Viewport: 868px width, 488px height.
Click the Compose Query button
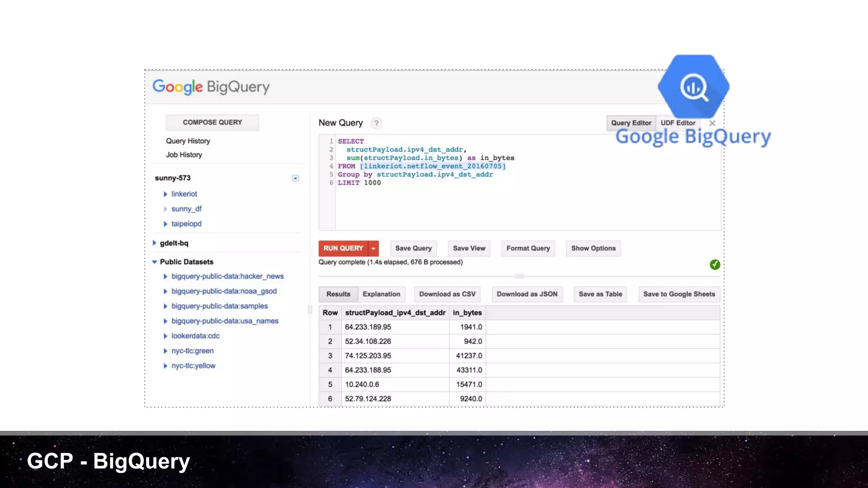212,122
